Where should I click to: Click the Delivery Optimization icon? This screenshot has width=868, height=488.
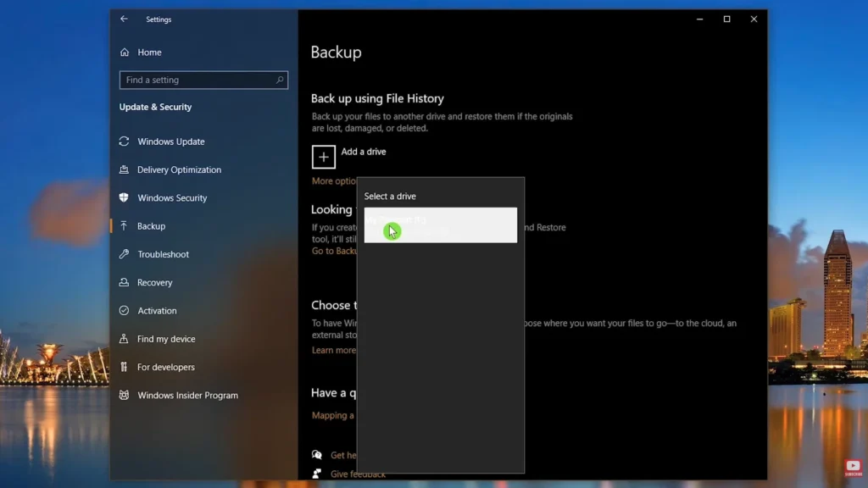124,169
